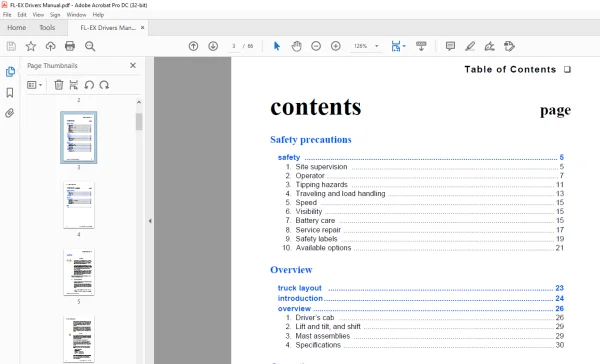Open the zoom level dropdown arrow
Screen dimensions: 600x364
coord(377,46)
